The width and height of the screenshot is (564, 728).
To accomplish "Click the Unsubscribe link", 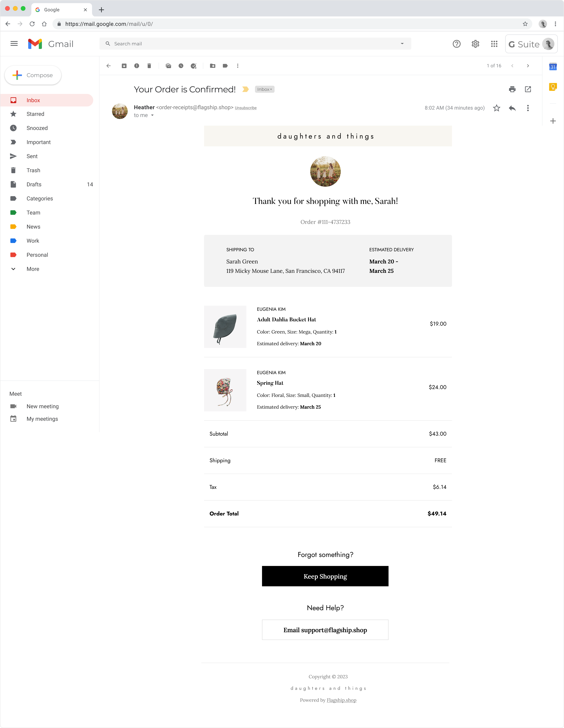I will coord(246,108).
